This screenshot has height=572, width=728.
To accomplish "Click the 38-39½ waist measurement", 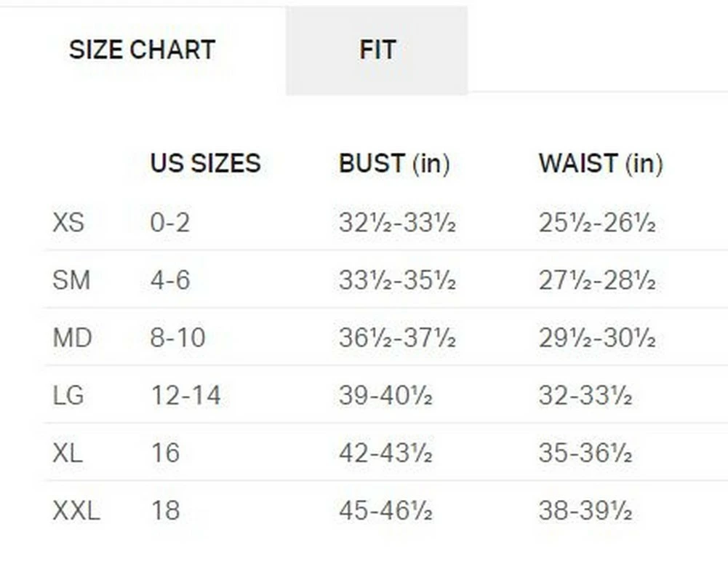I will click(x=585, y=511).
